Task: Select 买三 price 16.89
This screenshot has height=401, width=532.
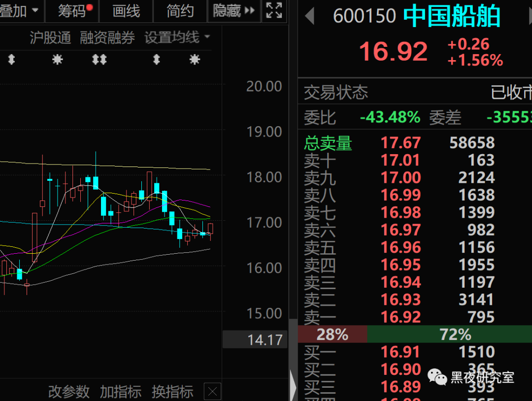Action: pyautogui.click(x=400, y=386)
